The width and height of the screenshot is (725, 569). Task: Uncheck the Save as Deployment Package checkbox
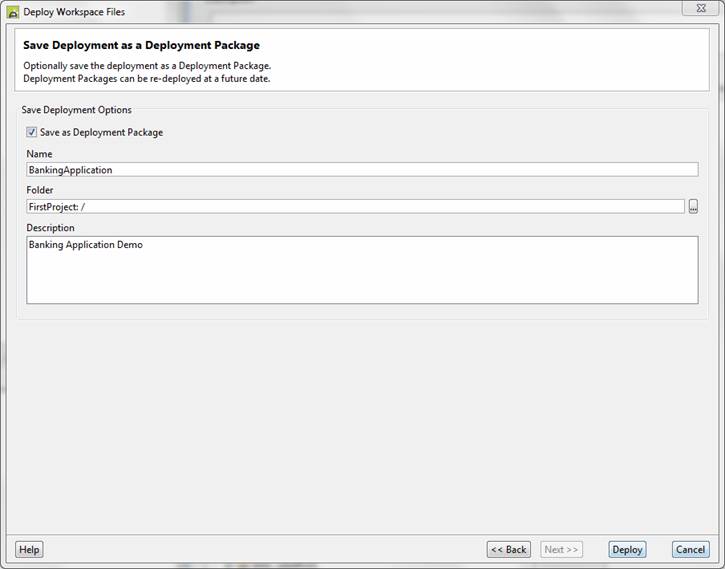(32, 132)
